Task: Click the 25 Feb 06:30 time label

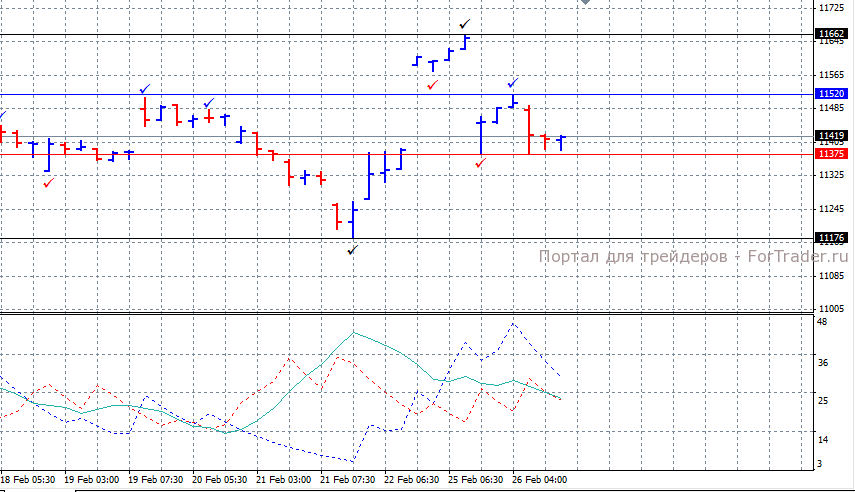Action: click(475, 480)
